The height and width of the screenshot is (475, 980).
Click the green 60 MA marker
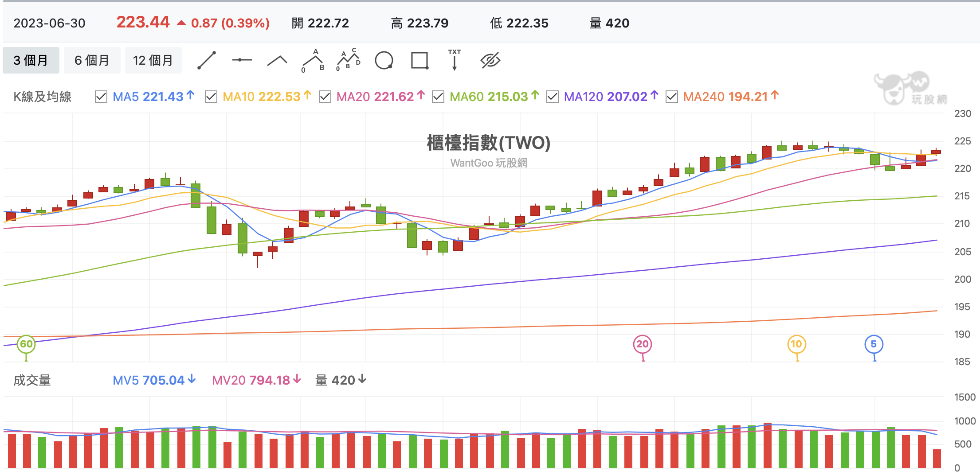[26, 344]
